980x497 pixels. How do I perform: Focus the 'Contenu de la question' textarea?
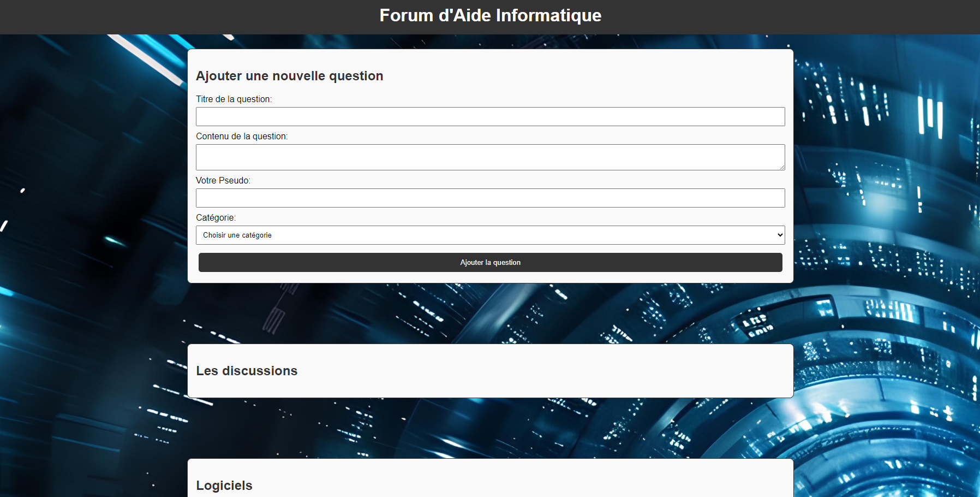click(x=490, y=157)
